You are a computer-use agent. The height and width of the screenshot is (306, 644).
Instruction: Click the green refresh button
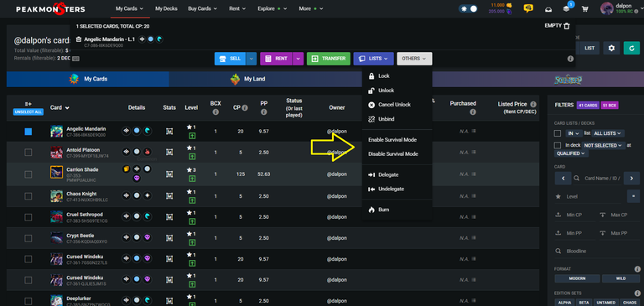[x=631, y=48]
